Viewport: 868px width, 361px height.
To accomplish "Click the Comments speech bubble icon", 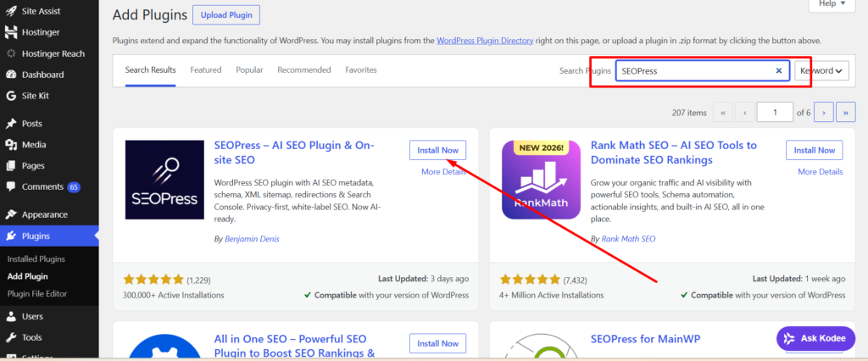I will (10, 187).
